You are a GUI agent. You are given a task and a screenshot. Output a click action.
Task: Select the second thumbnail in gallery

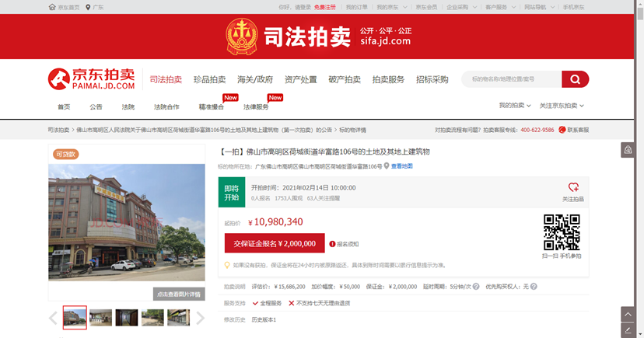100,318
